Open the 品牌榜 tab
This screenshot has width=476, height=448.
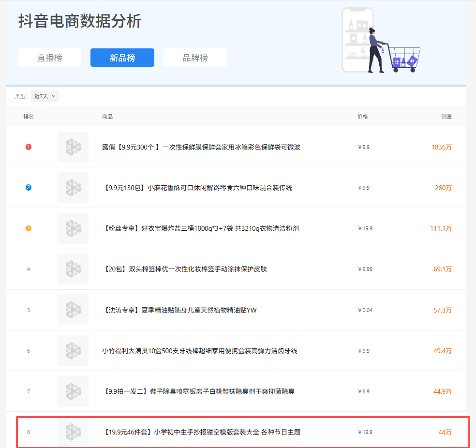pos(195,58)
